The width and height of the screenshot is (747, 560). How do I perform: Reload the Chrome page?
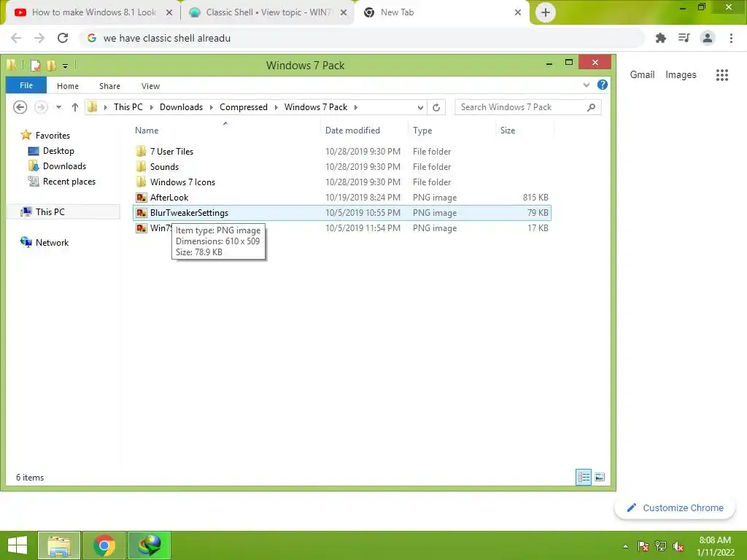(x=63, y=38)
